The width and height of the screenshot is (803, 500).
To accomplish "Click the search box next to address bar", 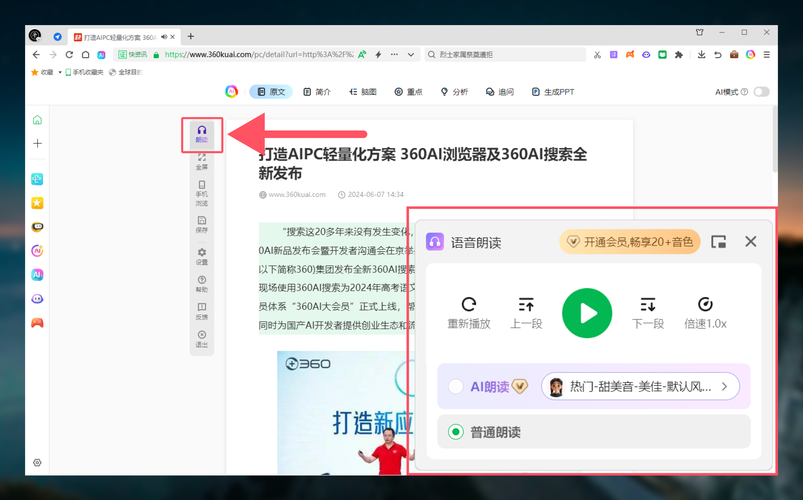I will coord(505,54).
